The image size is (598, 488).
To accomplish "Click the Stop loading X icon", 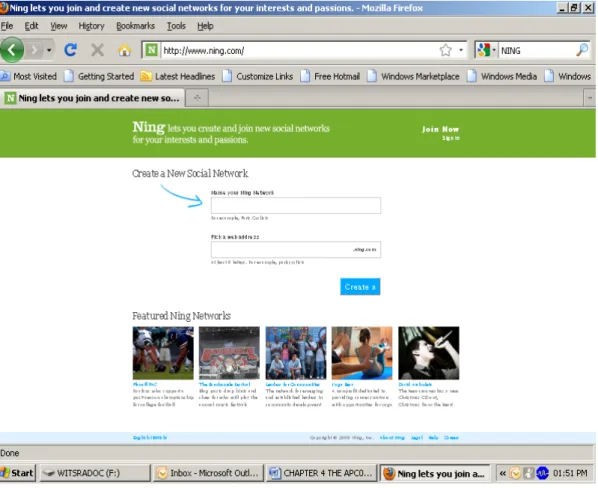I will pos(98,50).
